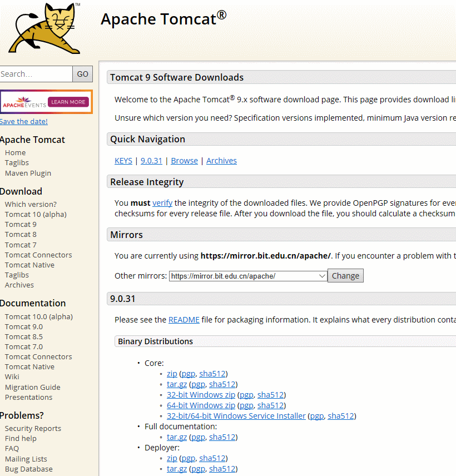This screenshot has width=456, height=476.
Task: Open Tomcat 10.0 (alpha) documentation
Action: (x=39, y=316)
